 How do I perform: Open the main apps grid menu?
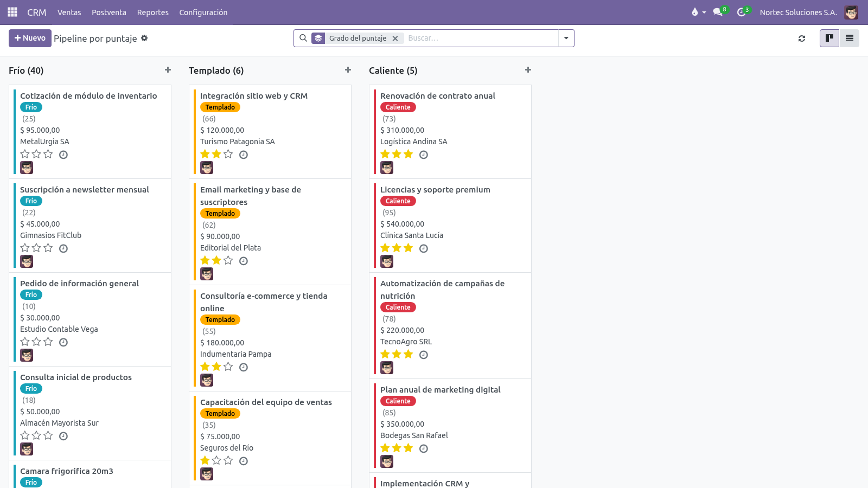pos(12,12)
